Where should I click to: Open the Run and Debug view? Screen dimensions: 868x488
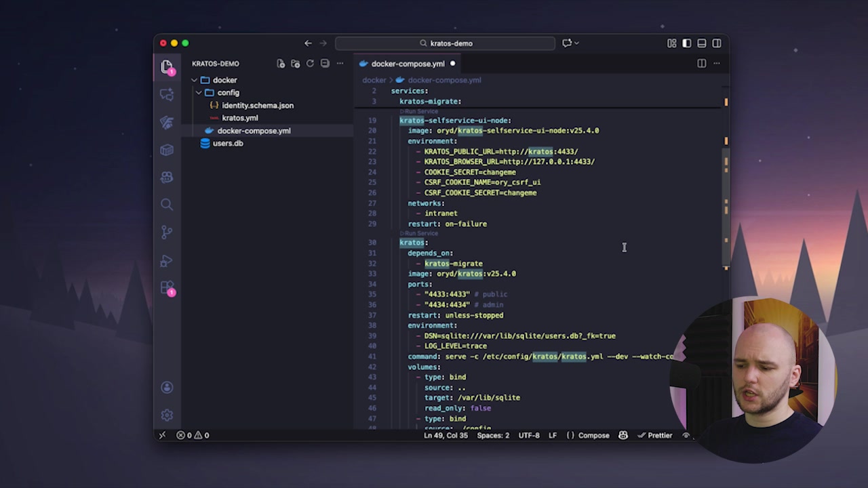tap(167, 261)
